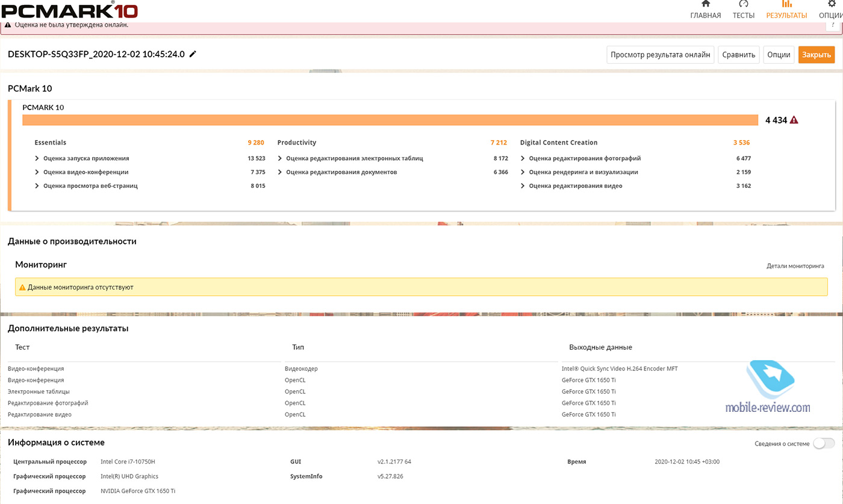This screenshot has width=843, height=504.
Task: Click the Productivity heading
Action: tap(297, 143)
